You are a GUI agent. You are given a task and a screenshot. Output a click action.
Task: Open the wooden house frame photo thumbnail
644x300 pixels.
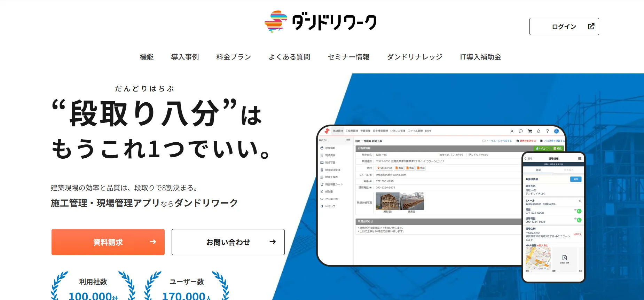click(x=387, y=202)
